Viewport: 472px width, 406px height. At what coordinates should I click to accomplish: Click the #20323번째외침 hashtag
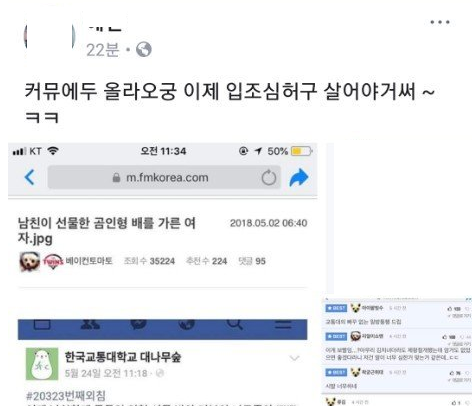click(x=66, y=396)
